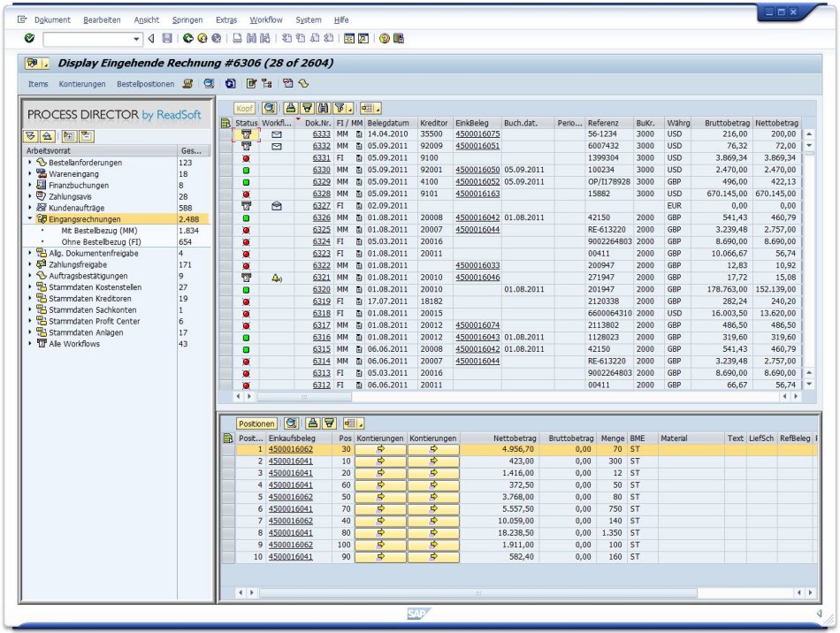This screenshot has height=633, width=840.
Task: Click the header grid horizontal scrollbar
Action: click(x=304, y=397)
